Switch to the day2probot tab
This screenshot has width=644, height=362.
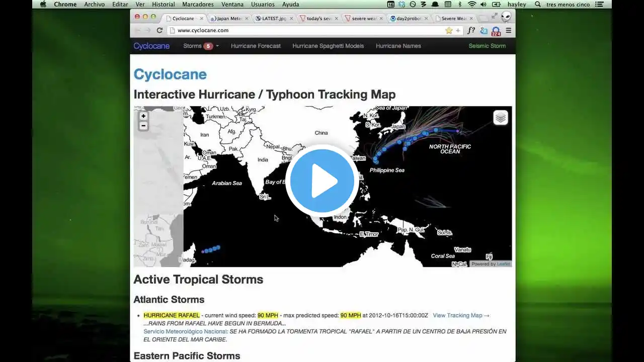(409, 19)
